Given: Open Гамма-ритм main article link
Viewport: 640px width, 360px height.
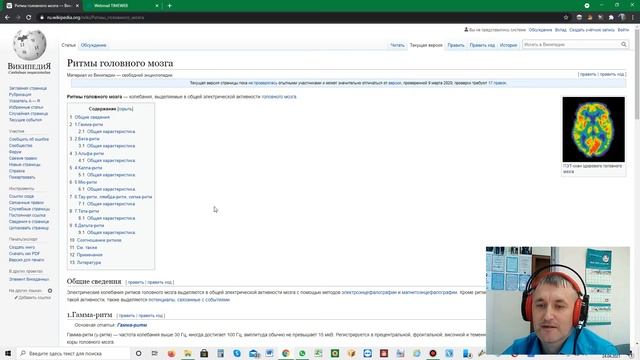Looking at the screenshot, I should click(x=132, y=325).
